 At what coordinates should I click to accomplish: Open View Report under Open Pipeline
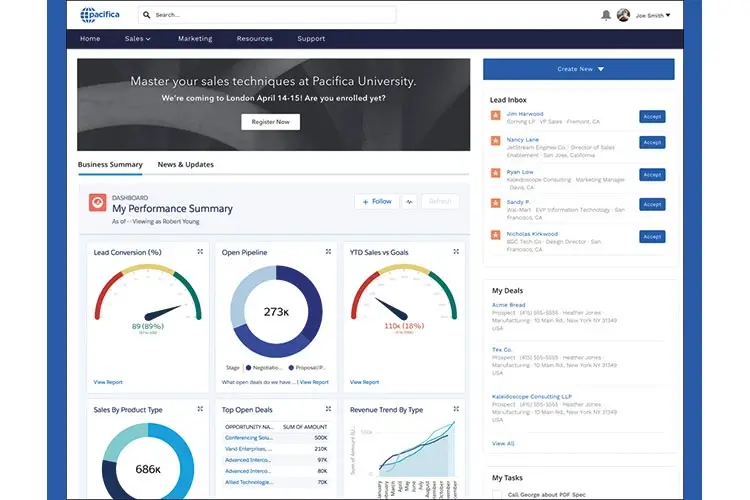[x=314, y=382]
